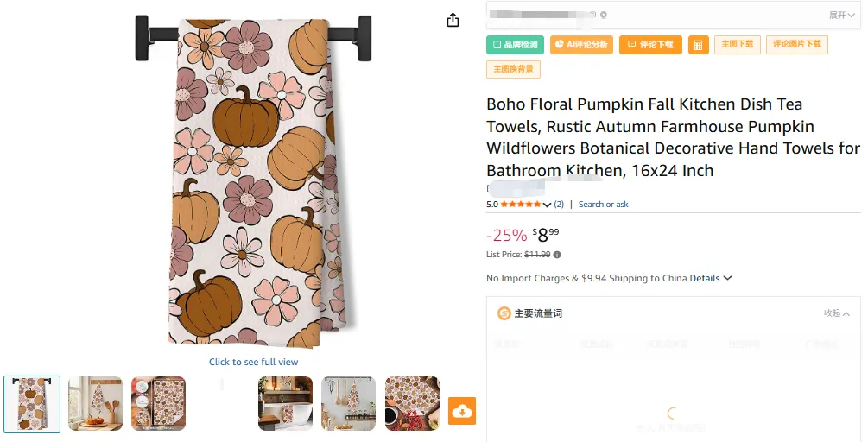Image resolution: width=868 pixels, height=442 pixels.
Task: Click 评论图片下载 button
Action: click(797, 44)
